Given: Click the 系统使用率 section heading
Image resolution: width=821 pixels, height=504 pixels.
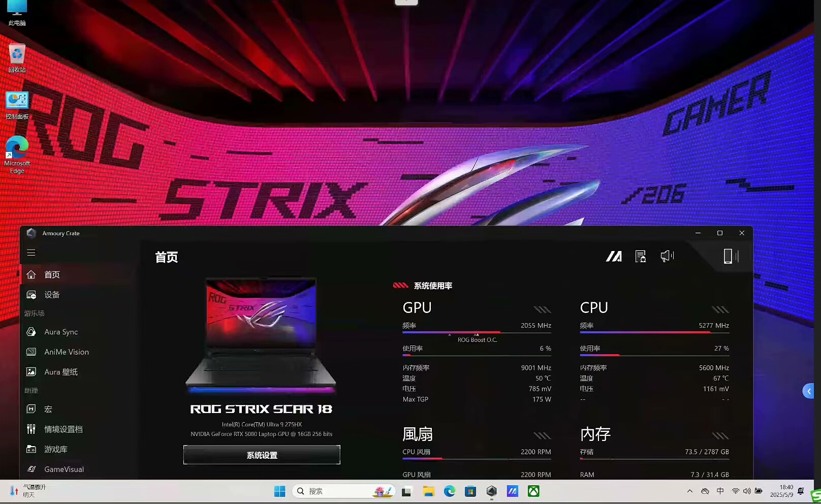Looking at the screenshot, I should click(x=433, y=286).
